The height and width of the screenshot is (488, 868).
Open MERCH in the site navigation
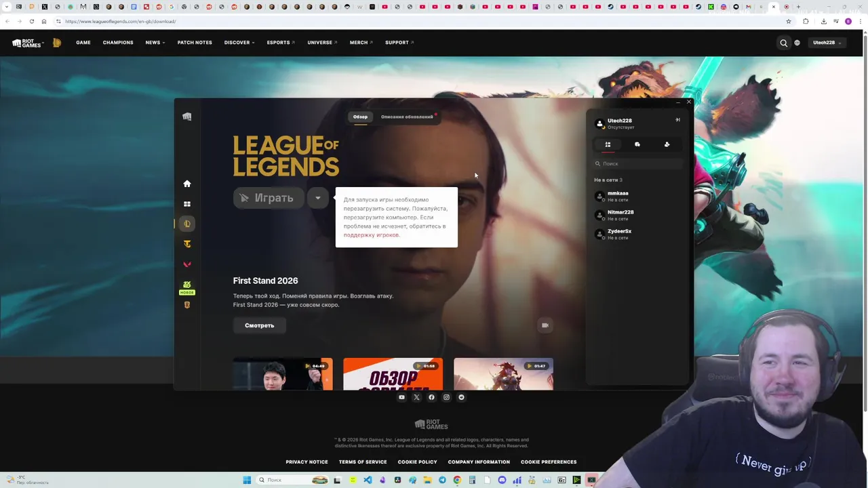pos(361,43)
